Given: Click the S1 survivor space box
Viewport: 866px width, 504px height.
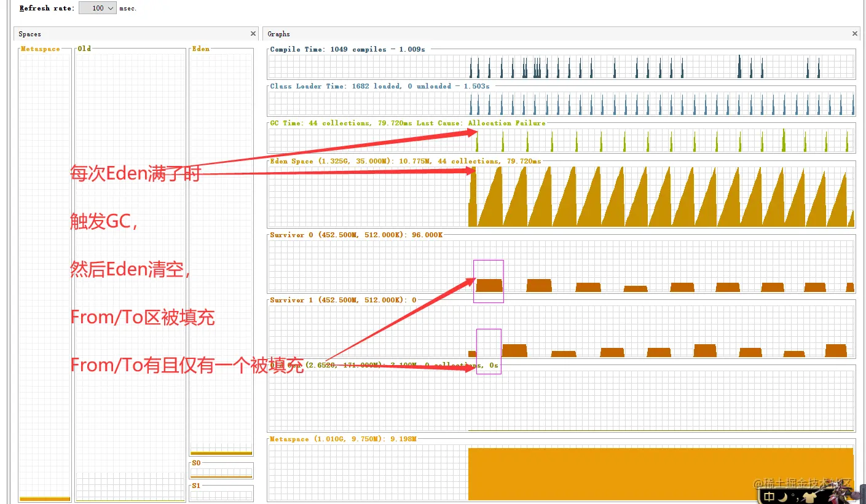Looking at the screenshot, I should (221, 494).
